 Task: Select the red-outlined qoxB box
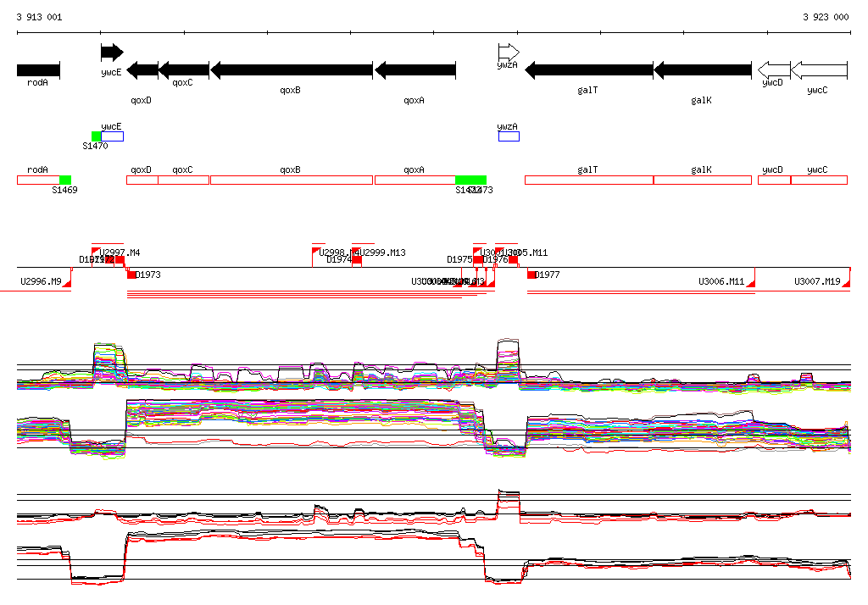[292, 180]
